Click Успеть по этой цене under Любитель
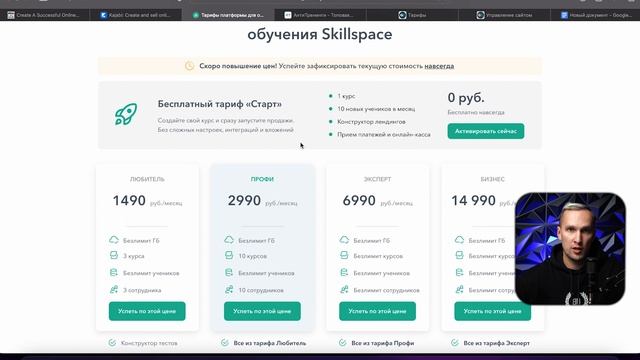This screenshot has width=640, height=360. tap(147, 311)
